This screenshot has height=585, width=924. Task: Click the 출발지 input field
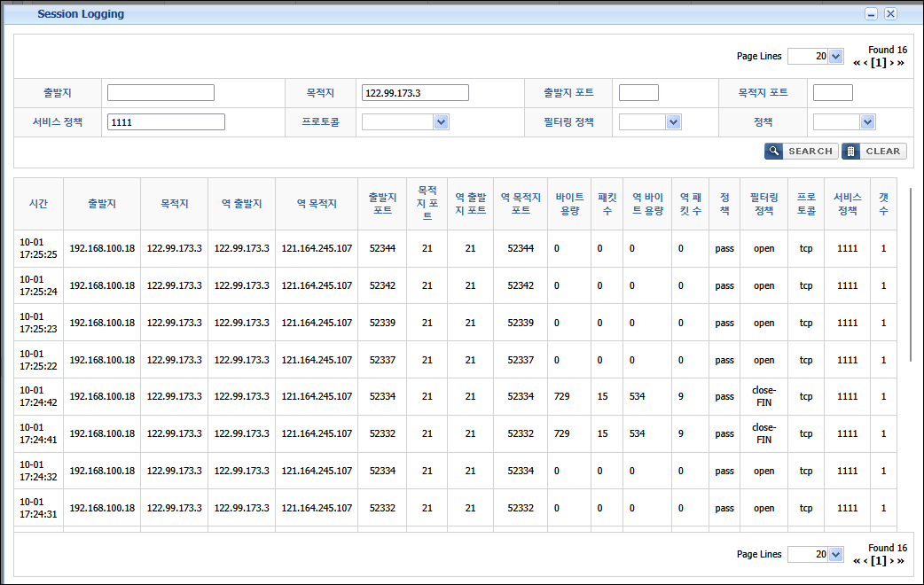pyautogui.click(x=161, y=93)
